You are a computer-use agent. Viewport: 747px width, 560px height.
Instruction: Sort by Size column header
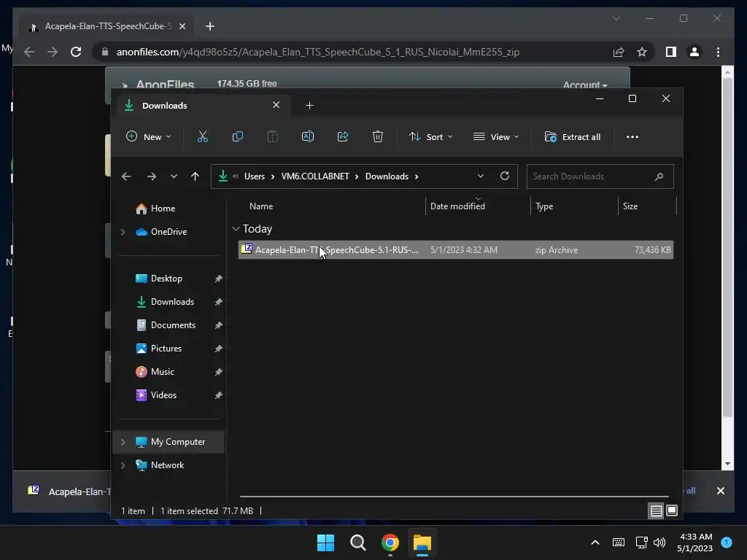(647, 206)
